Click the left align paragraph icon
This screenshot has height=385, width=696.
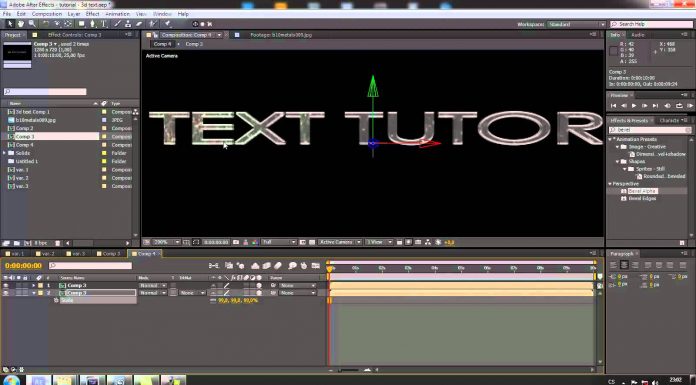tap(613, 265)
